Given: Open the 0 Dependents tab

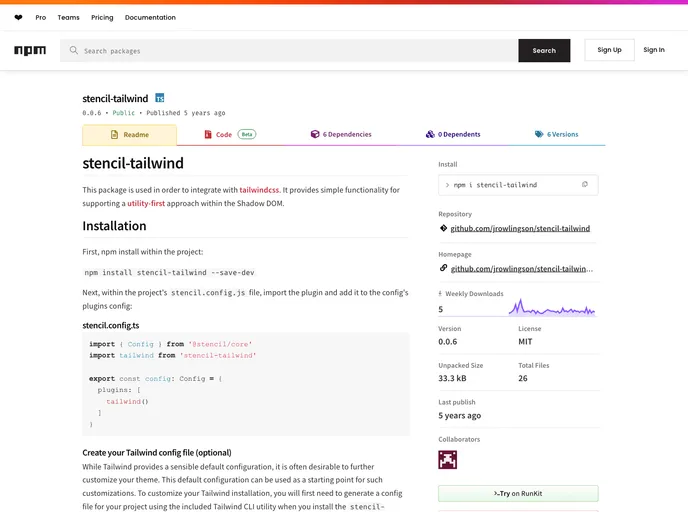Looking at the screenshot, I should tap(453, 134).
